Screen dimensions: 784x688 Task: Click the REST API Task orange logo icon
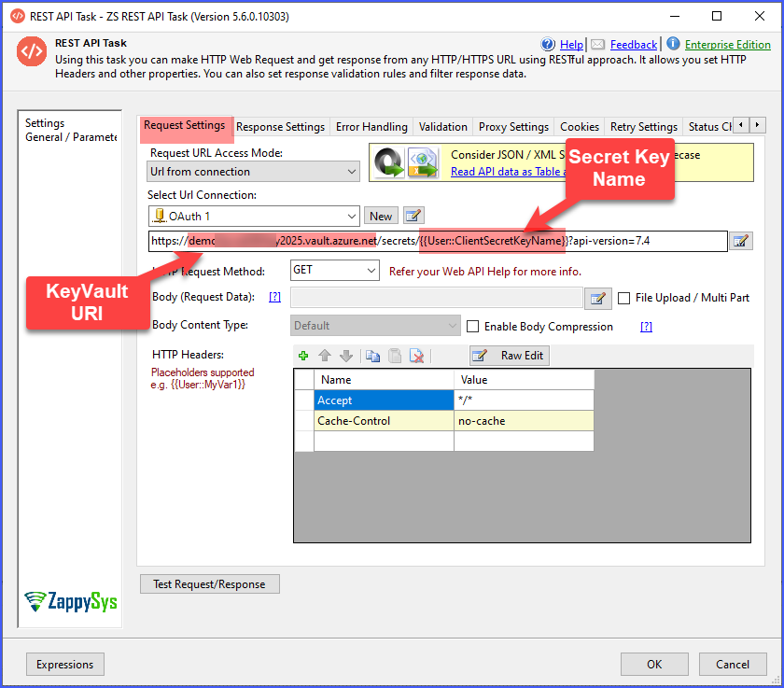pos(32,51)
